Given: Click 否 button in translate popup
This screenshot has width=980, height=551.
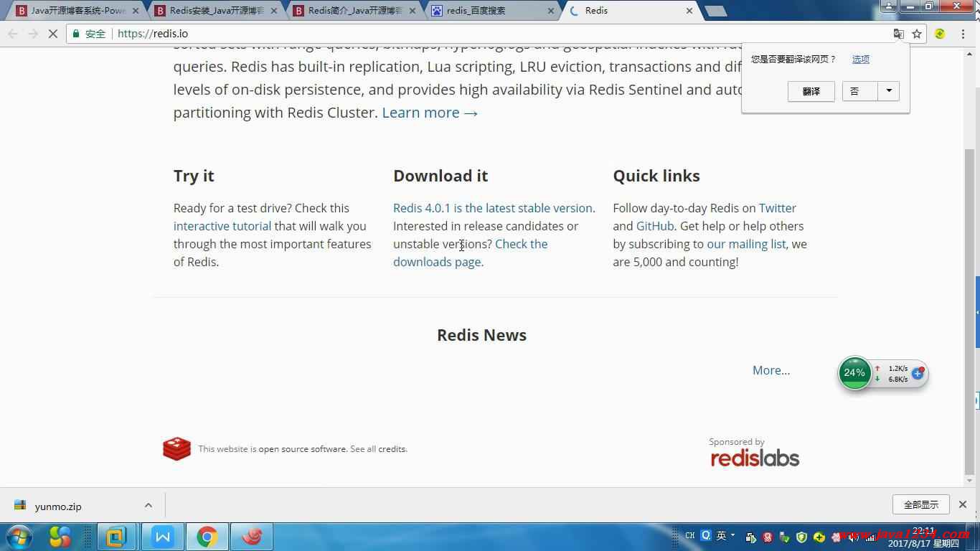Looking at the screenshot, I should (x=859, y=91).
